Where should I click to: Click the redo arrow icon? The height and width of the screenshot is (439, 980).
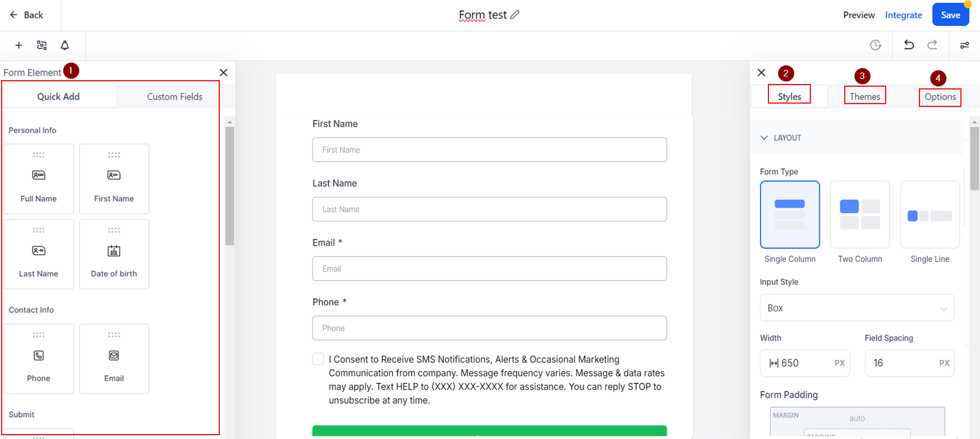point(933,45)
